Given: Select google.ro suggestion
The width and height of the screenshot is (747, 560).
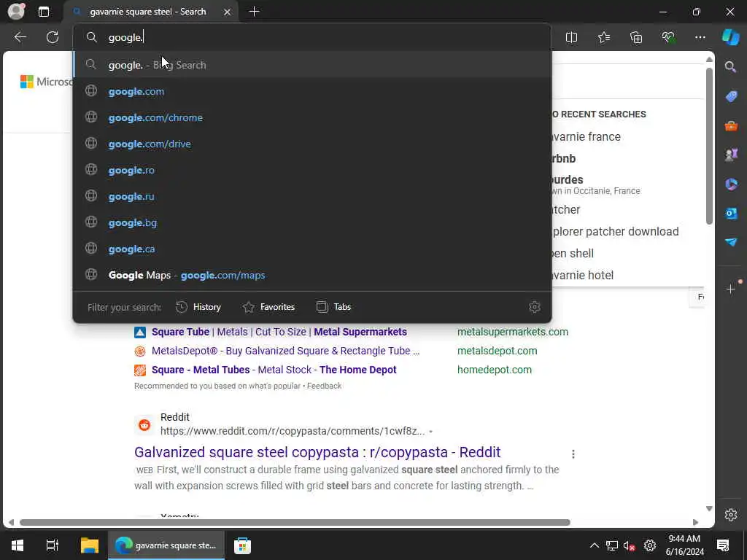Looking at the screenshot, I should coord(312,170).
